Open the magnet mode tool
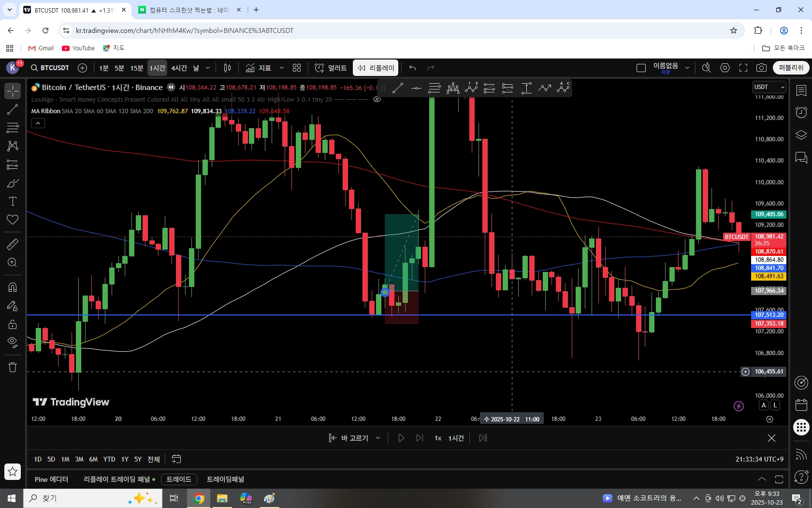Image resolution: width=812 pixels, height=508 pixels. [x=13, y=287]
